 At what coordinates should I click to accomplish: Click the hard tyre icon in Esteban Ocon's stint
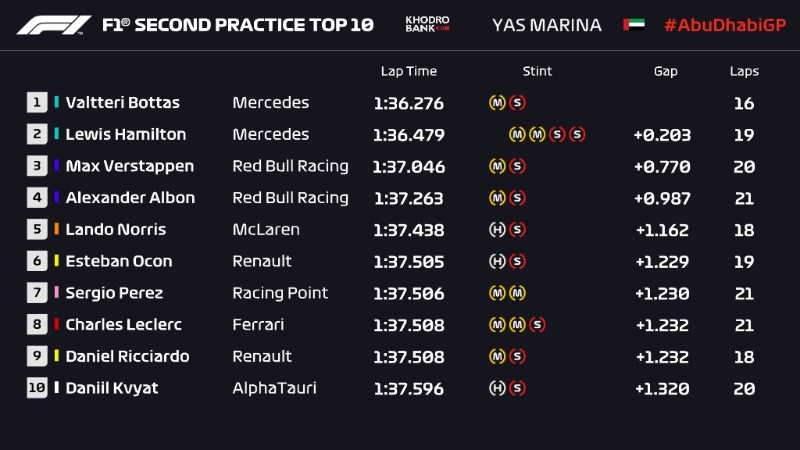(x=497, y=262)
